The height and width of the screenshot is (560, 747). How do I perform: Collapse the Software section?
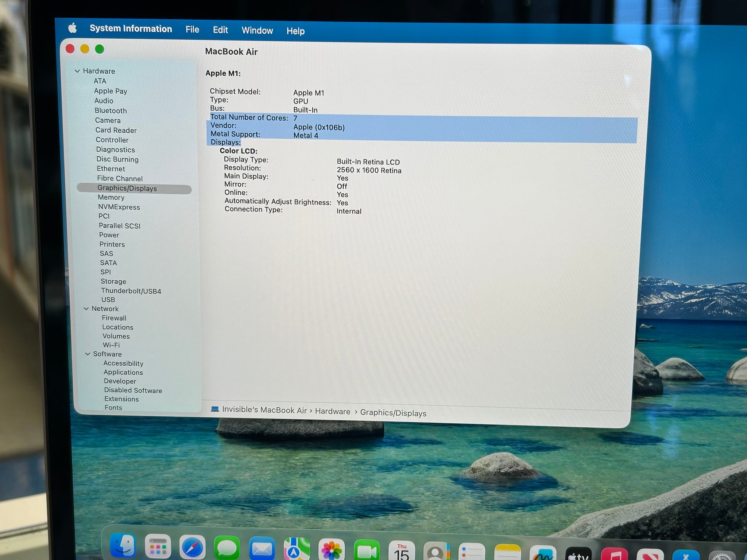[x=88, y=354]
